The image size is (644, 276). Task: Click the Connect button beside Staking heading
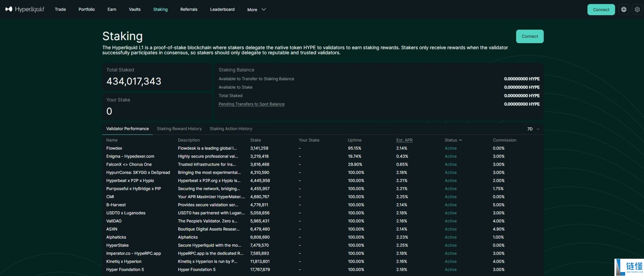pyautogui.click(x=530, y=36)
